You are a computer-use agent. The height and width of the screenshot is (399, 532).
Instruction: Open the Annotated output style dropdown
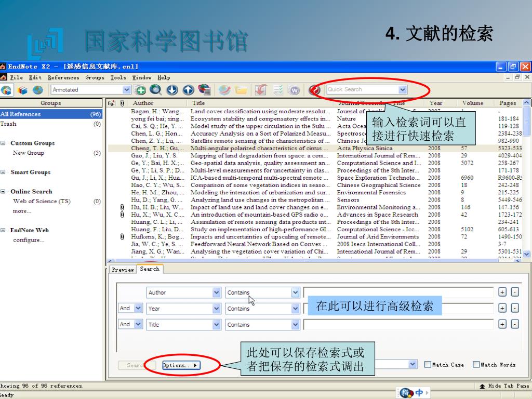click(x=127, y=89)
